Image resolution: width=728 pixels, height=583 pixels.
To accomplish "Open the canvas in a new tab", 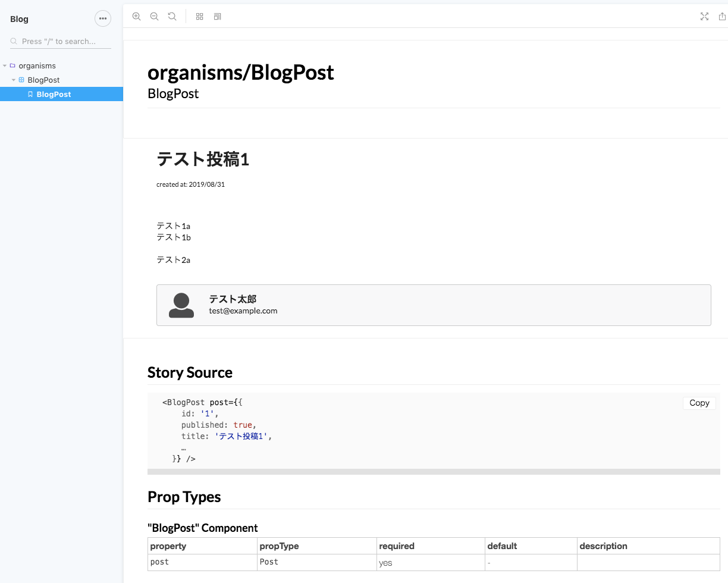I will point(722,17).
